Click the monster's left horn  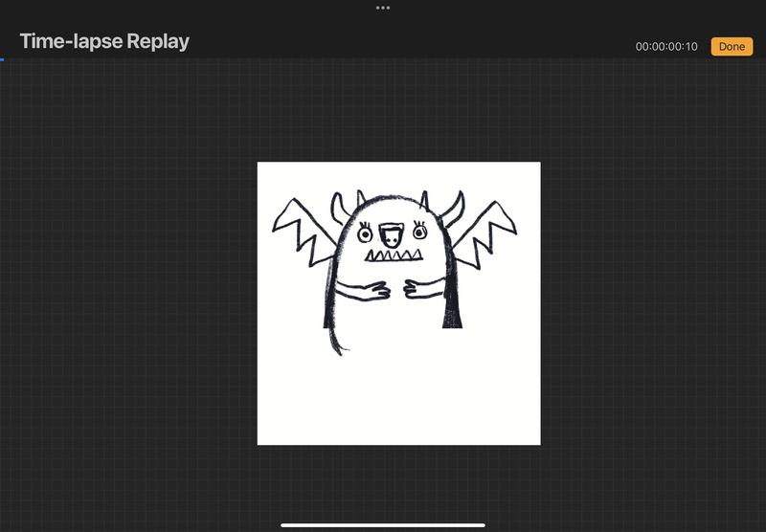(338, 206)
